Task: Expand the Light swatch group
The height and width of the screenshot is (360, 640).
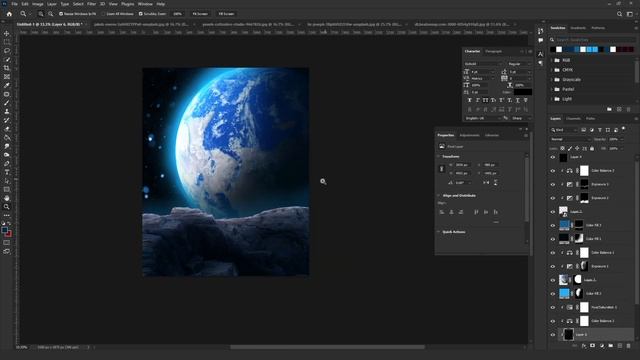Action: (x=551, y=99)
